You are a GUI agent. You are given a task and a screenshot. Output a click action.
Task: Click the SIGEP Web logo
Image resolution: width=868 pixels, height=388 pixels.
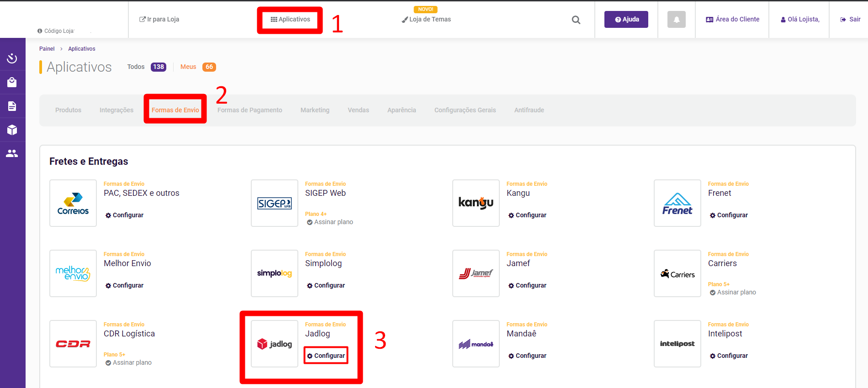pos(275,203)
